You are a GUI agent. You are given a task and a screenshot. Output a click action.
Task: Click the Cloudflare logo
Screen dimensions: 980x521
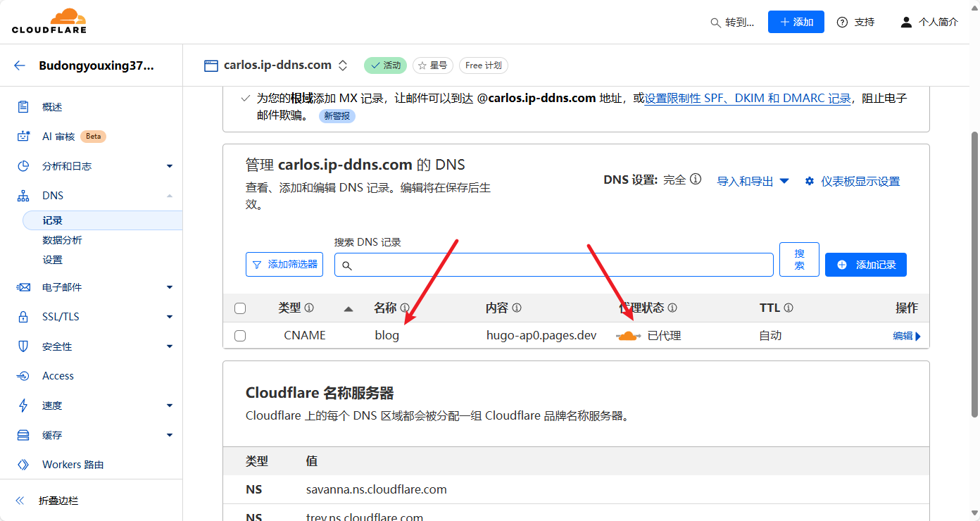pyautogui.click(x=49, y=21)
